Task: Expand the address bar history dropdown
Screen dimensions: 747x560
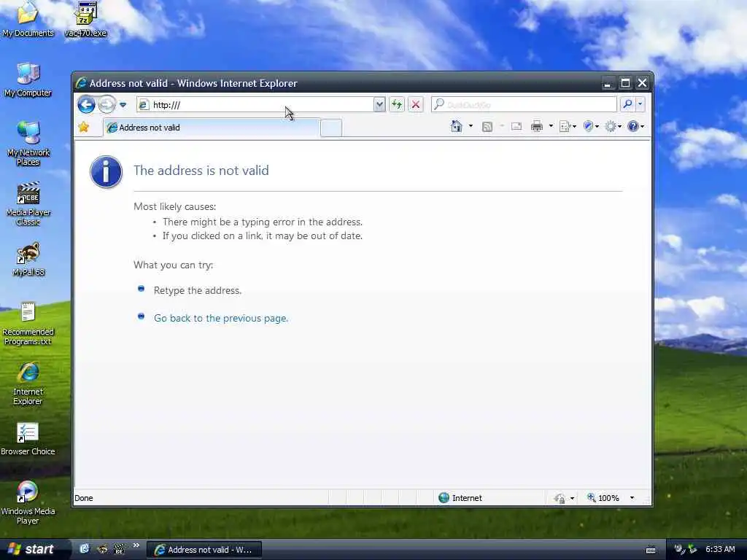Action: (x=379, y=105)
